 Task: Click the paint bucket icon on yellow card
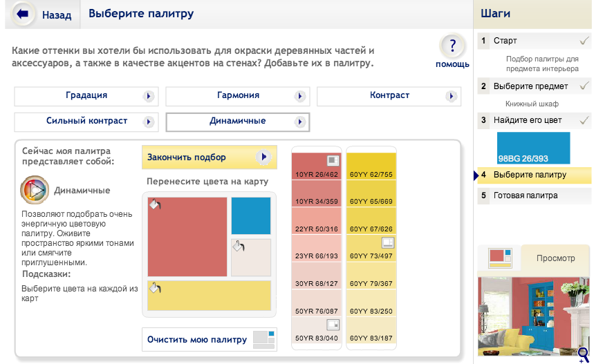(x=154, y=288)
